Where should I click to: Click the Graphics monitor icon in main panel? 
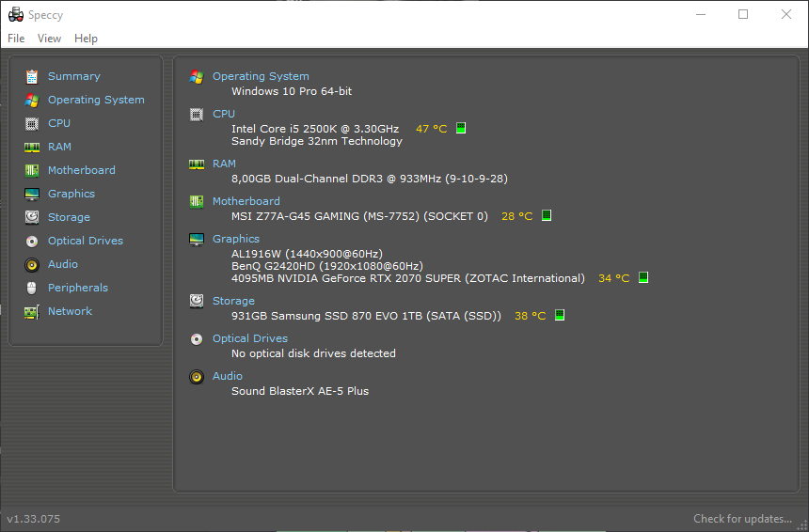tap(197, 239)
